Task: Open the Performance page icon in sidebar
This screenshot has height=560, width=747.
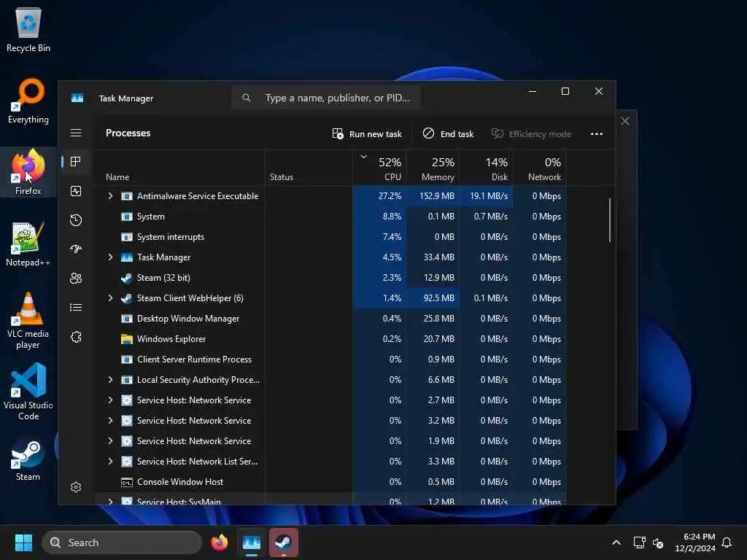Action: (76, 192)
